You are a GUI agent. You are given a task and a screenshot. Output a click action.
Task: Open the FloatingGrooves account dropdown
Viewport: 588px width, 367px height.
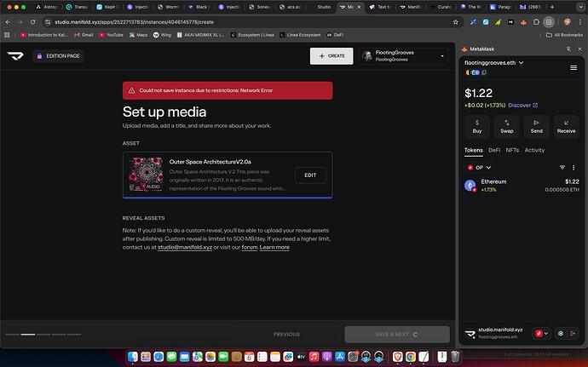[403, 56]
